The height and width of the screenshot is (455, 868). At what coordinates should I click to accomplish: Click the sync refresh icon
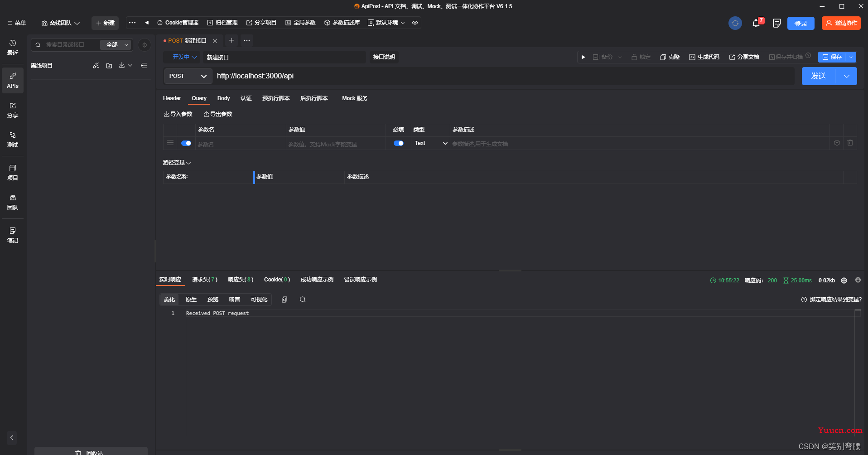point(735,23)
